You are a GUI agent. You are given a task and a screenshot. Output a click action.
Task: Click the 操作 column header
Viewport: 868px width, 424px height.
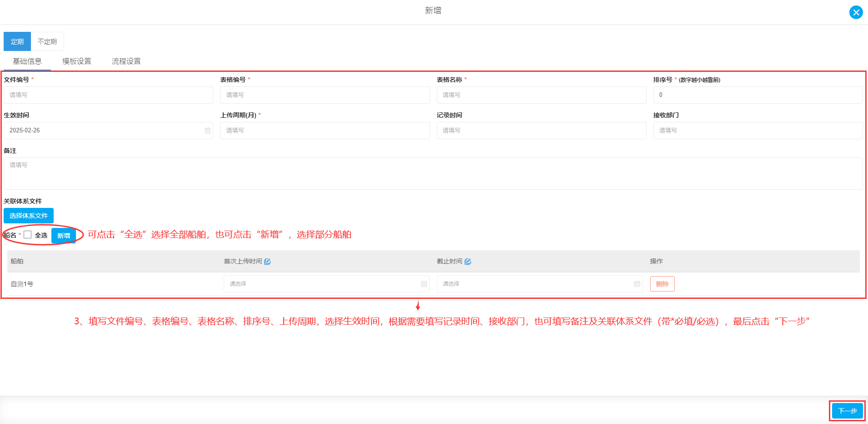(657, 261)
